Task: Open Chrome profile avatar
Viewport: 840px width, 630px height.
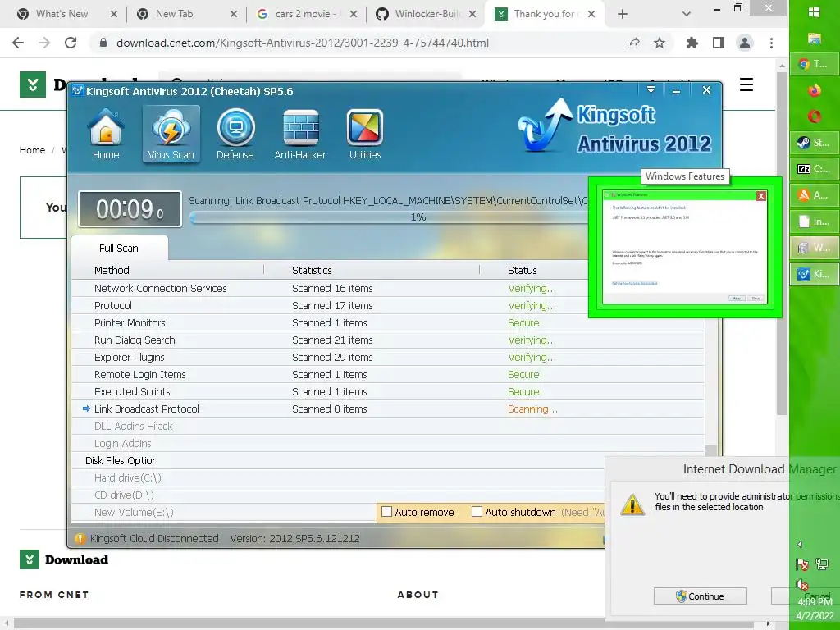Action: (x=745, y=43)
